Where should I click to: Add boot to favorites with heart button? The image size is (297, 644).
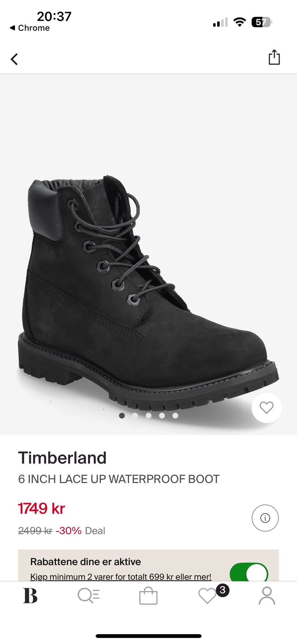point(266,408)
